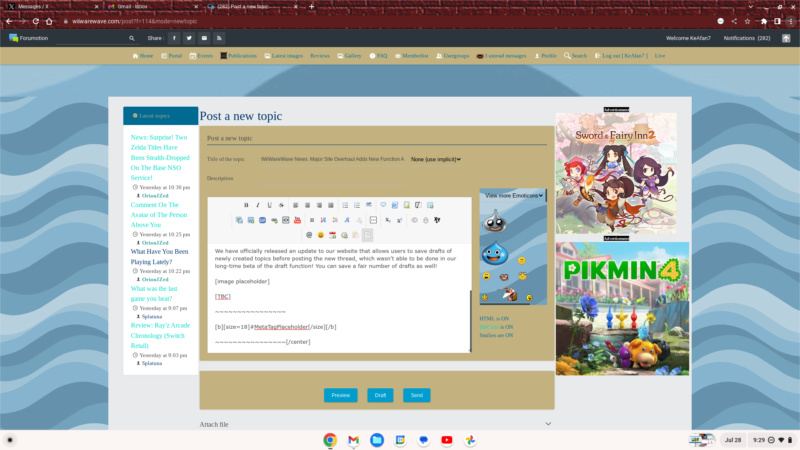The width and height of the screenshot is (800, 450).
Task: Center-align text in the editor
Action: pyautogui.click(x=307, y=205)
